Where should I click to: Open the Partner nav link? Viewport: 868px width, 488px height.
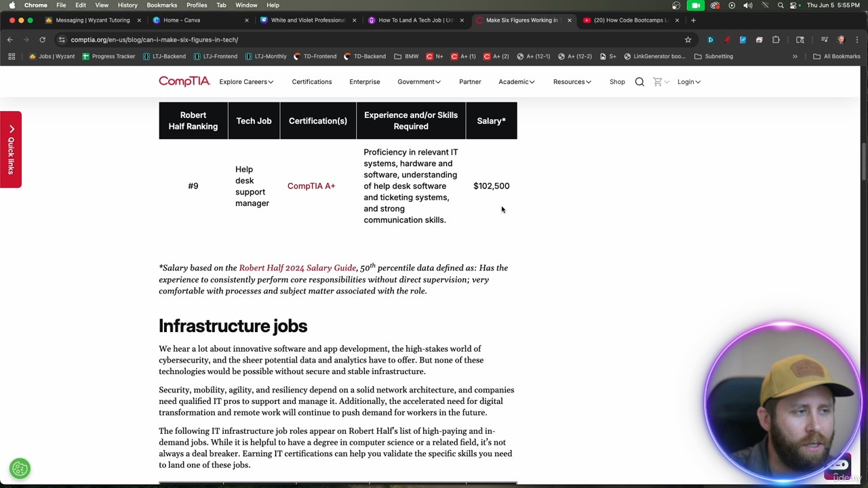click(x=470, y=82)
